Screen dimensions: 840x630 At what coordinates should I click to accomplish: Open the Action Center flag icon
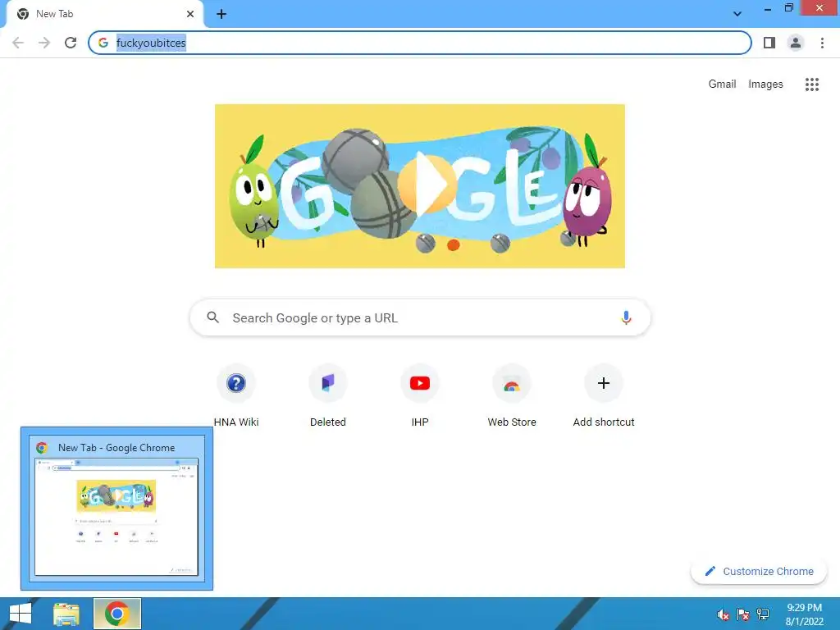743,614
